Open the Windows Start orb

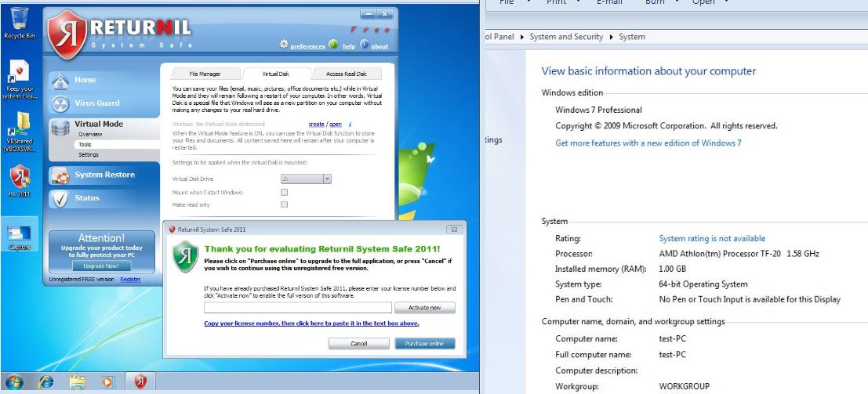[14, 381]
